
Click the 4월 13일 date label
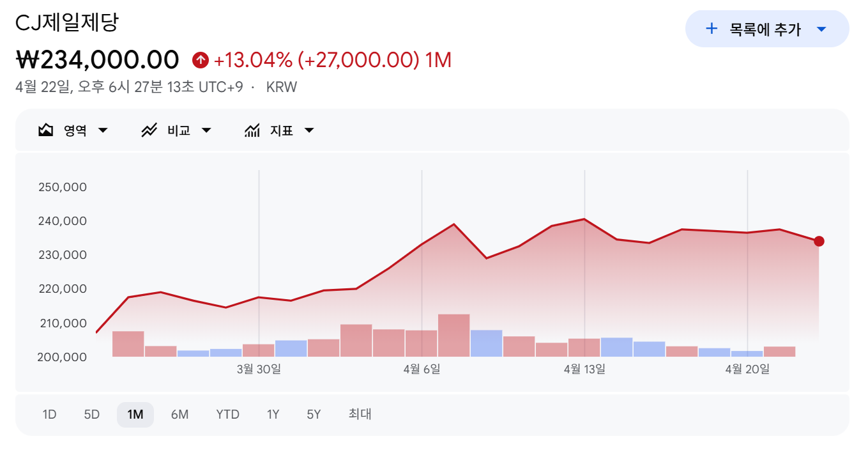[584, 369]
